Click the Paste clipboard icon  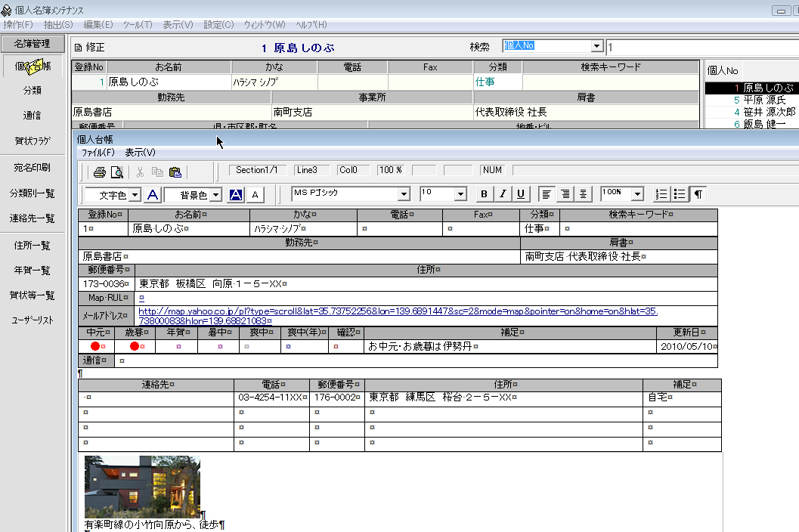click(x=175, y=172)
